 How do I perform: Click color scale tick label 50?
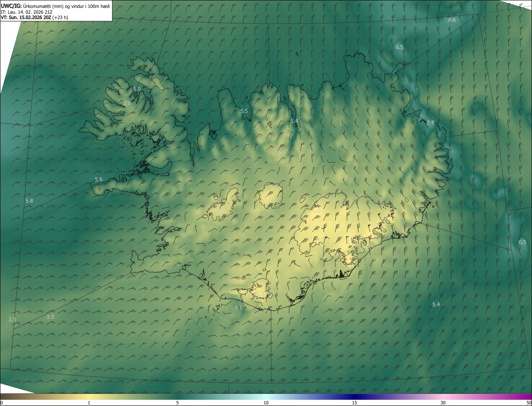tap(529, 403)
